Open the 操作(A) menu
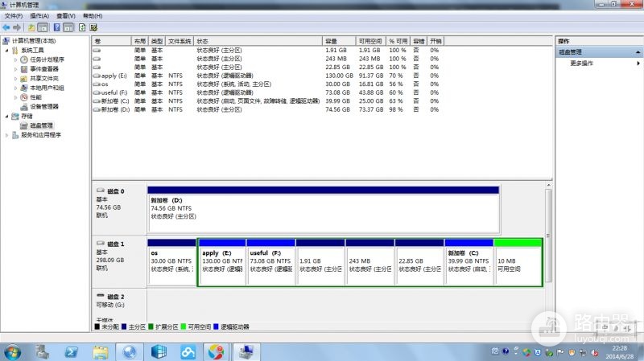644x361 pixels. pyautogui.click(x=39, y=16)
